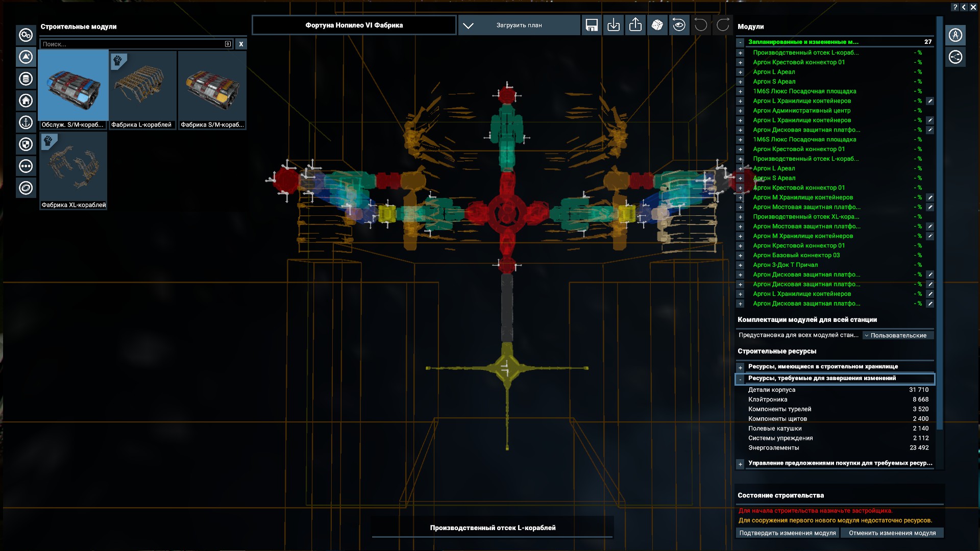Image resolution: width=980 pixels, height=551 pixels.
Task: Open the Production modules category (gears icon)
Action: [26, 35]
